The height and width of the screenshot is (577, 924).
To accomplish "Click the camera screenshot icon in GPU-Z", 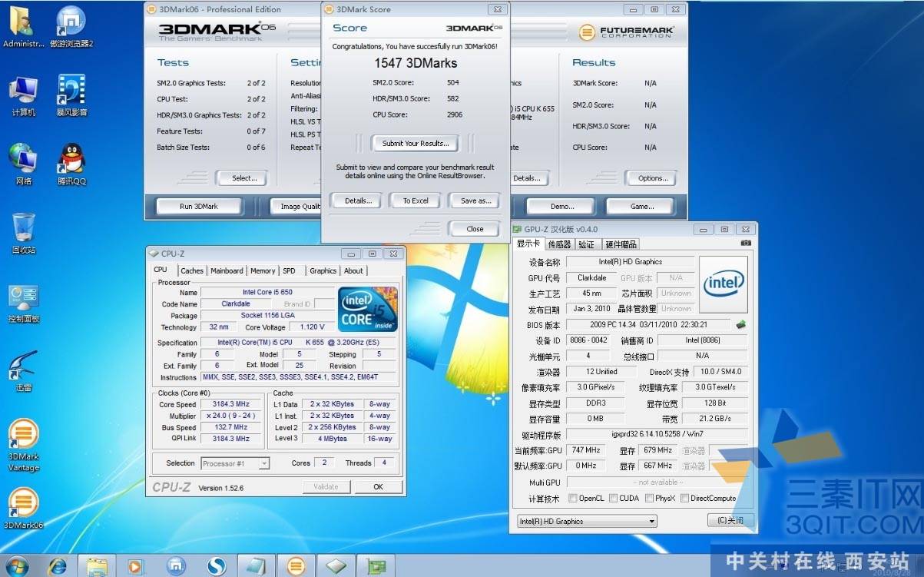I will click(745, 244).
